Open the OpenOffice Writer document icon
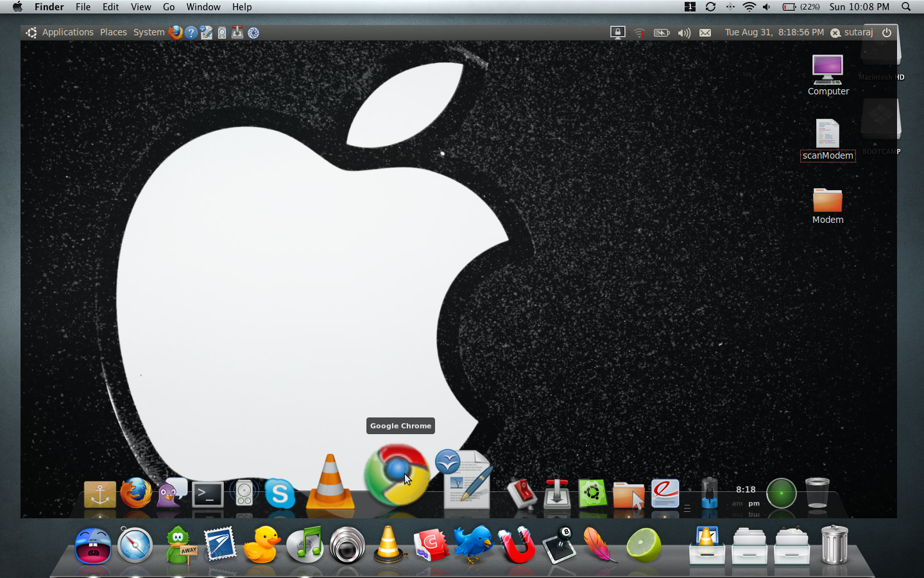The image size is (924, 578). point(464,479)
